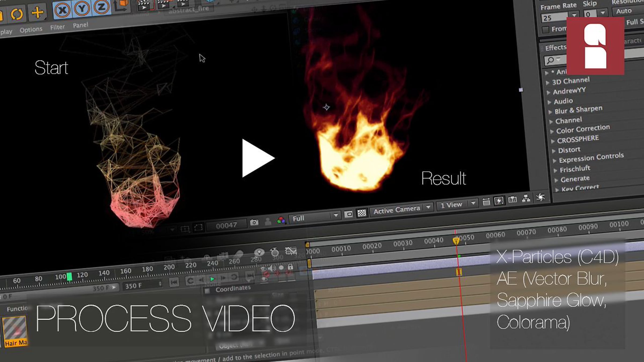This screenshot has height=362, width=644.
Task: Take a snapshot with the camera icon
Action: tap(254, 222)
